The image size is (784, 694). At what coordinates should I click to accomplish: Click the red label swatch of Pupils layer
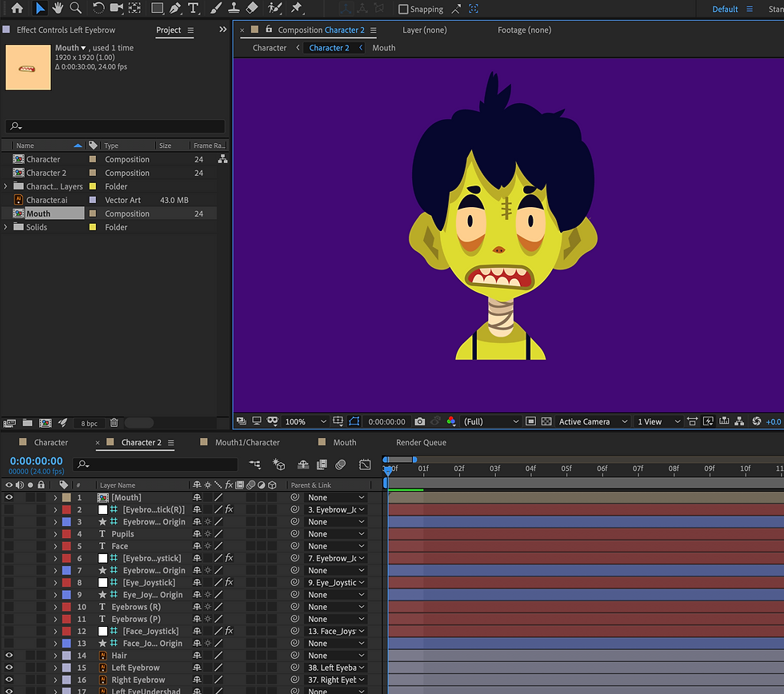tap(66, 534)
